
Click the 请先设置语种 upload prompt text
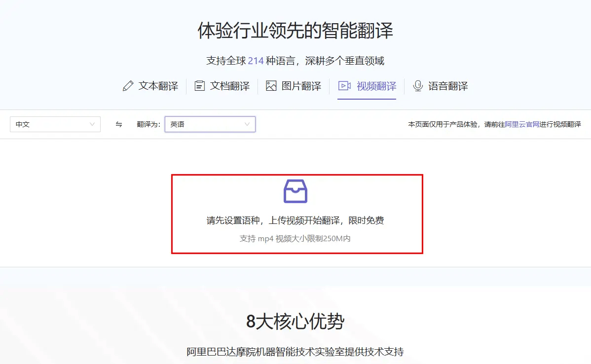(295, 220)
